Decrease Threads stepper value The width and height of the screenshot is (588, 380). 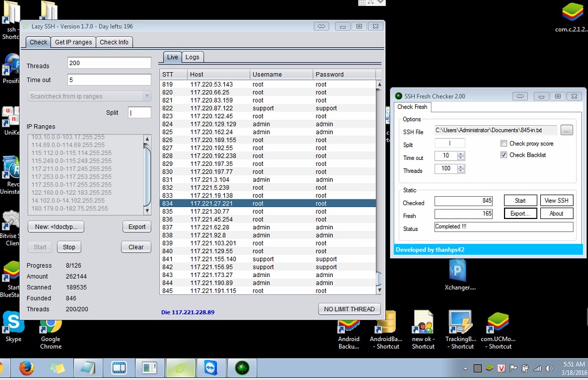461,171
